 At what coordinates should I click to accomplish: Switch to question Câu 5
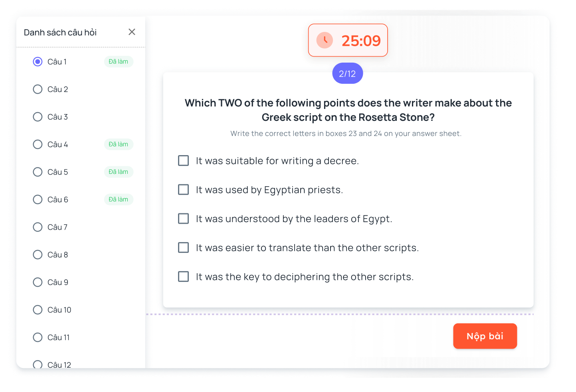point(38,172)
